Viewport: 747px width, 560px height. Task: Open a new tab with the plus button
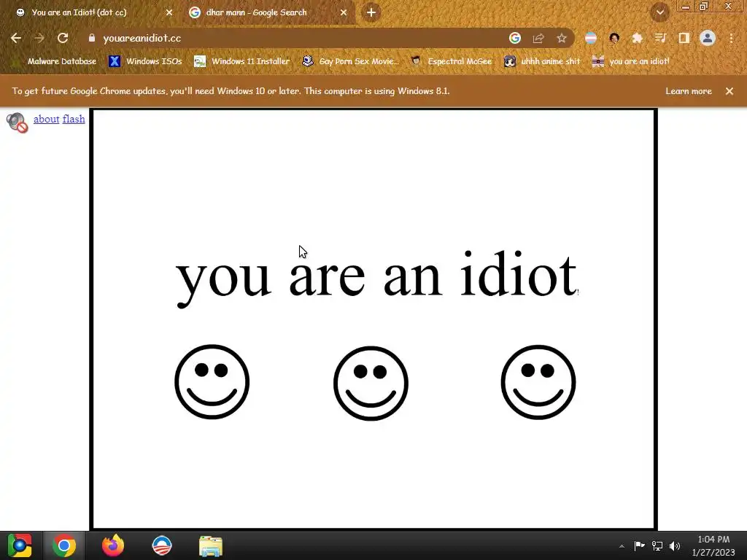click(371, 12)
